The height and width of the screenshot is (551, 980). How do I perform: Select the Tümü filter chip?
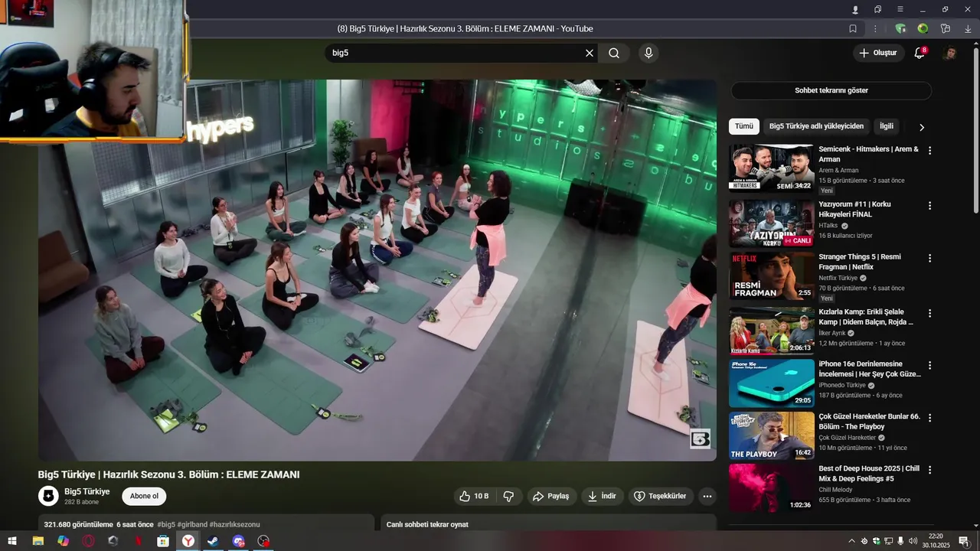744,126
